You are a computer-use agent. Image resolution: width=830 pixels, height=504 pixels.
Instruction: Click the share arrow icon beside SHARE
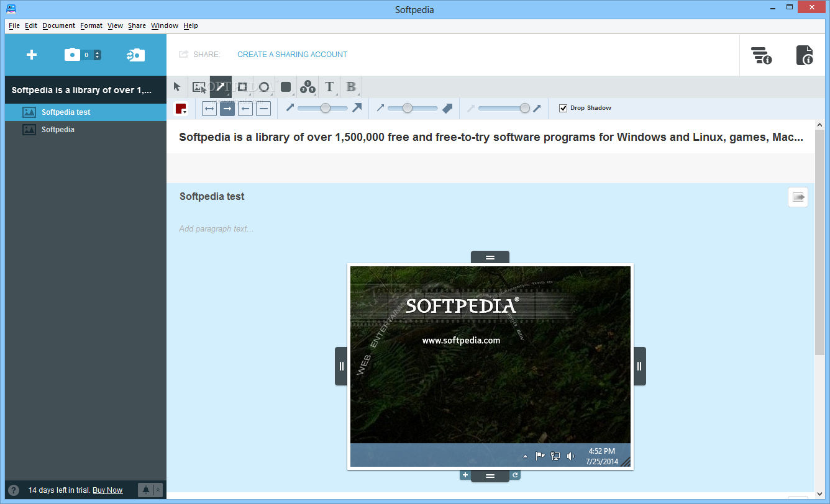pyautogui.click(x=183, y=55)
